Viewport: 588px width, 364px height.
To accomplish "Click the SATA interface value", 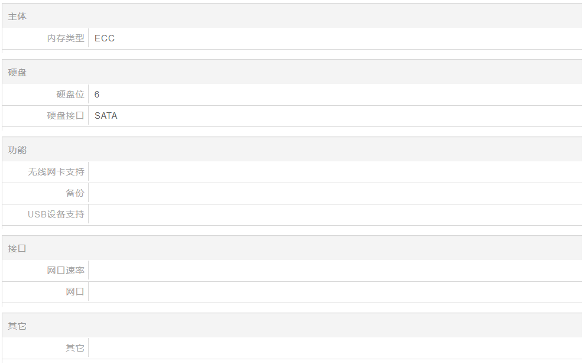I will [106, 116].
